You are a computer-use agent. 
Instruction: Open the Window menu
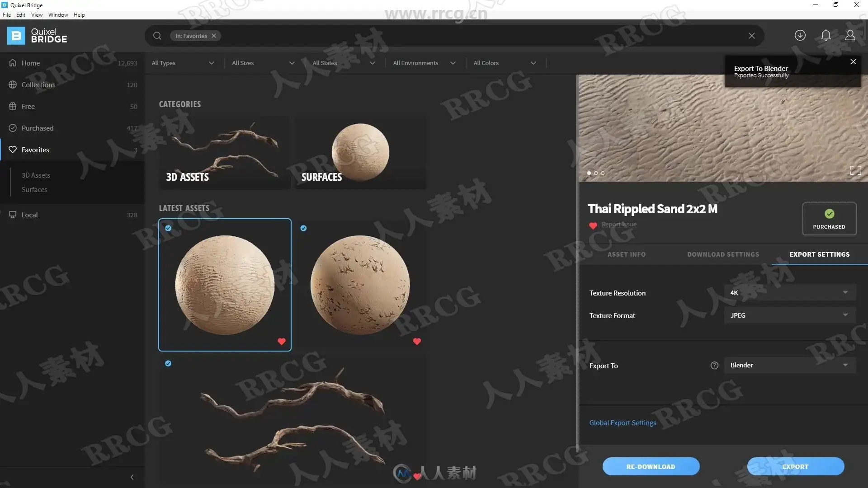tap(58, 15)
